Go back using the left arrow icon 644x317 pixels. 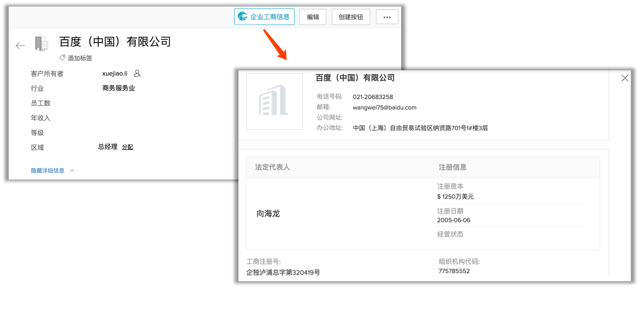point(20,45)
